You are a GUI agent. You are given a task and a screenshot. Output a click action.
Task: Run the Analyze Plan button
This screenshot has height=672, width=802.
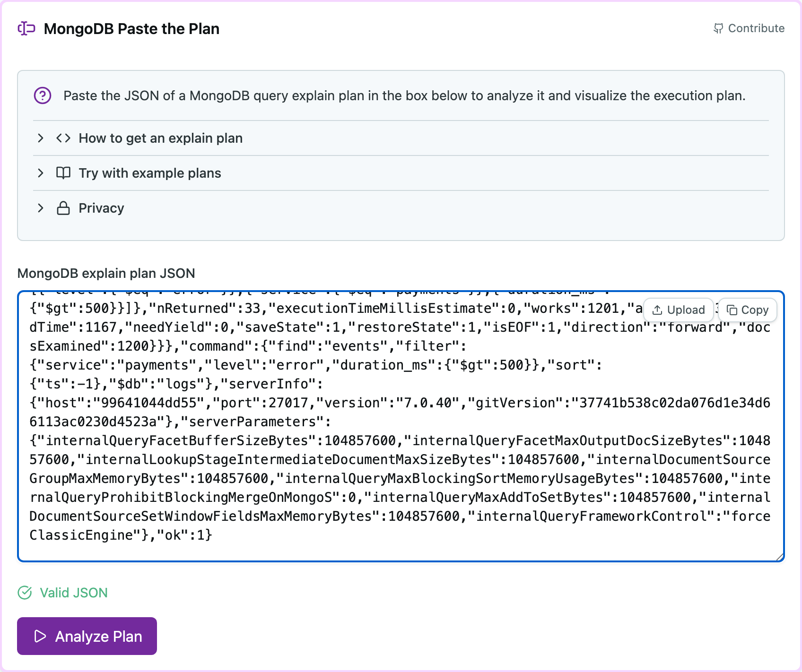click(x=87, y=636)
